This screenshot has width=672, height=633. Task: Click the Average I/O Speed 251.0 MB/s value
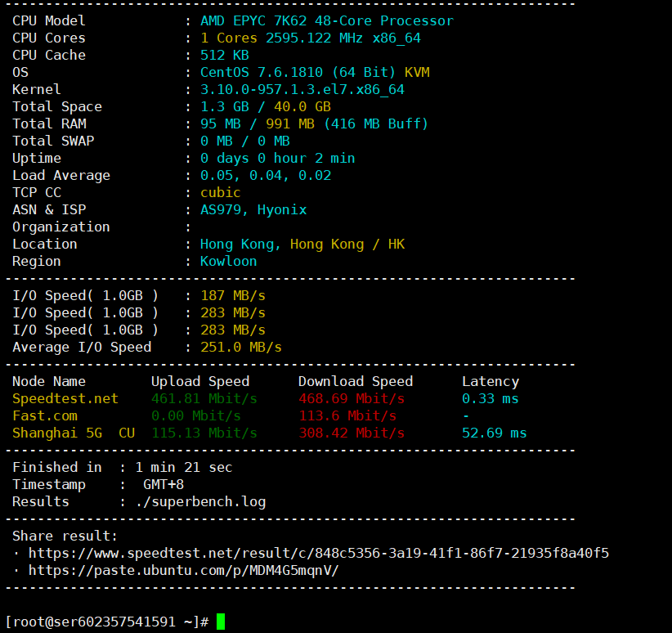click(x=240, y=348)
